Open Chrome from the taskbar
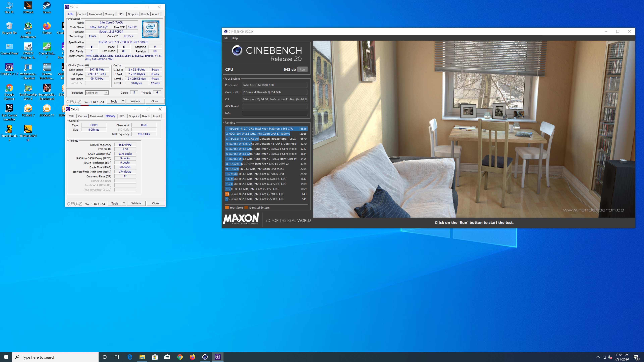 click(180, 357)
